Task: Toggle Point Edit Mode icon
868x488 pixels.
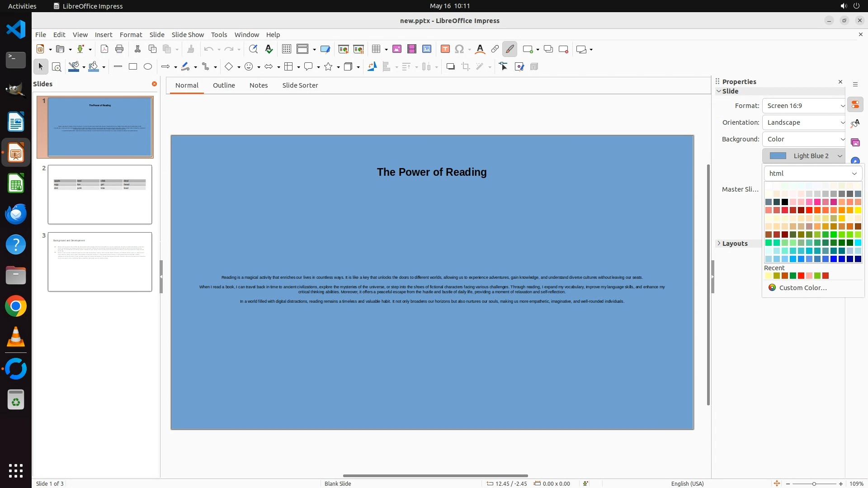Action: [504, 67]
